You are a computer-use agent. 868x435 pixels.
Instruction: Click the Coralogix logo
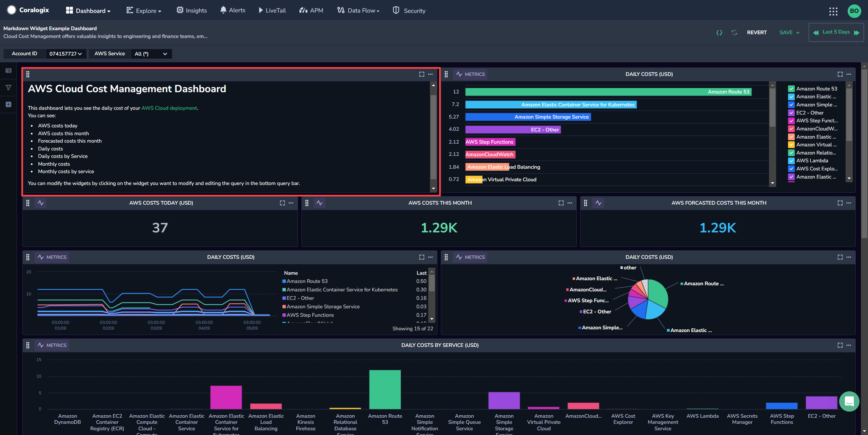pos(28,10)
